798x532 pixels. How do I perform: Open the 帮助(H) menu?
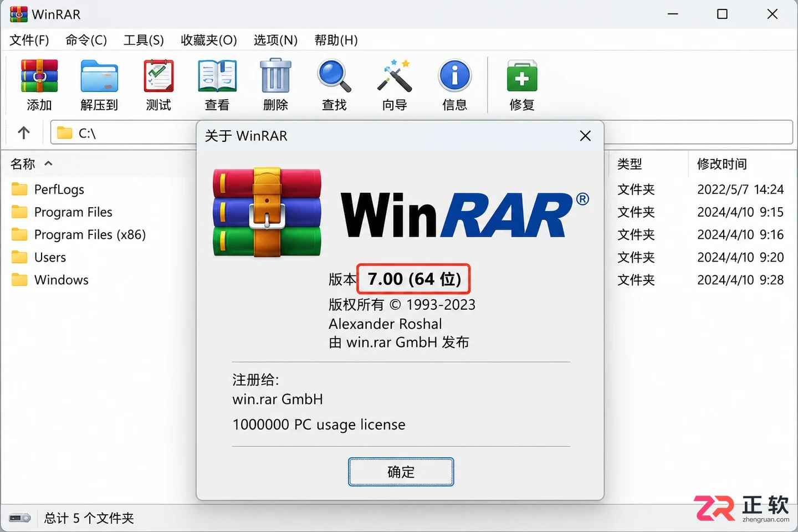(x=336, y=40)
